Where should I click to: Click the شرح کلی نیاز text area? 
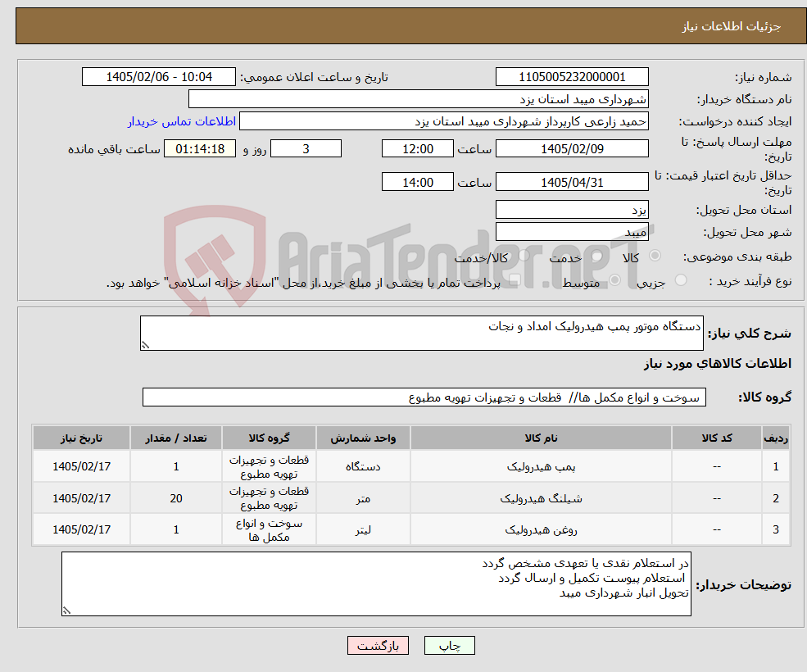(x=421, y=334)
